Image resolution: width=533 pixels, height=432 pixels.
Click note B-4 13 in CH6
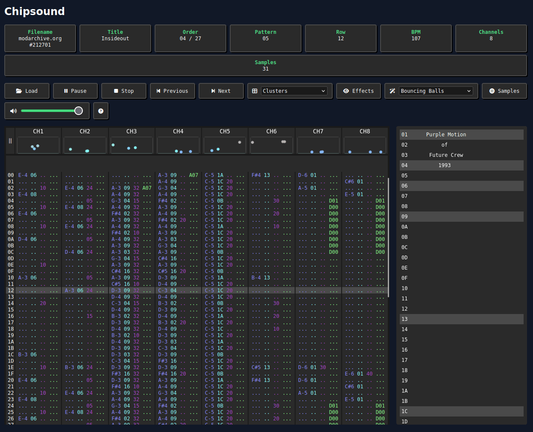[x=261, y=278]
